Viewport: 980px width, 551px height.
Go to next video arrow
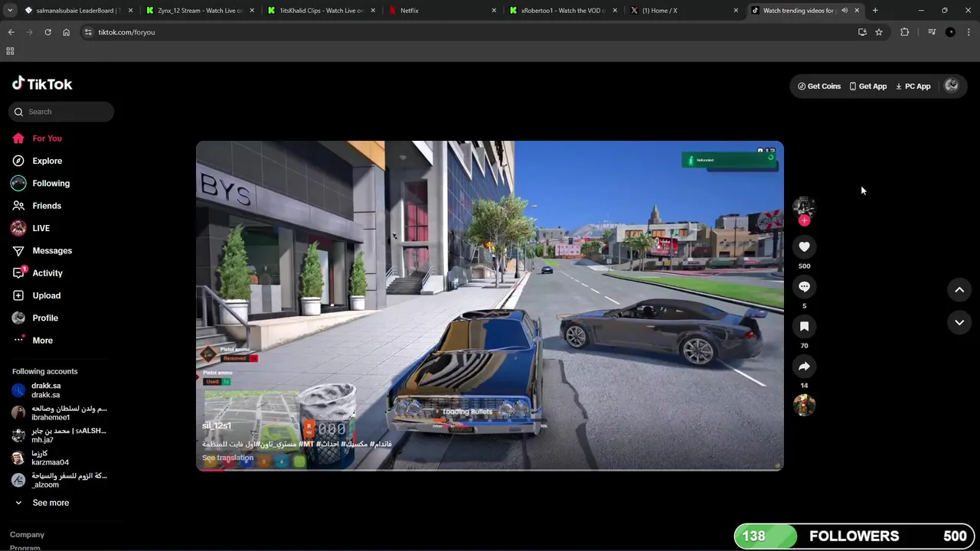(x=959, y=323)
